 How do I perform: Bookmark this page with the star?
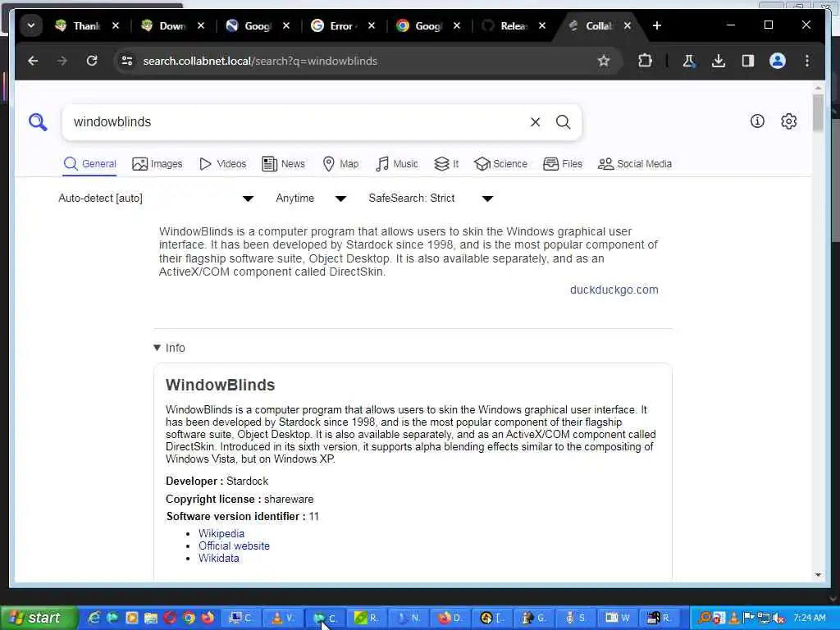(x=604, y=61)
